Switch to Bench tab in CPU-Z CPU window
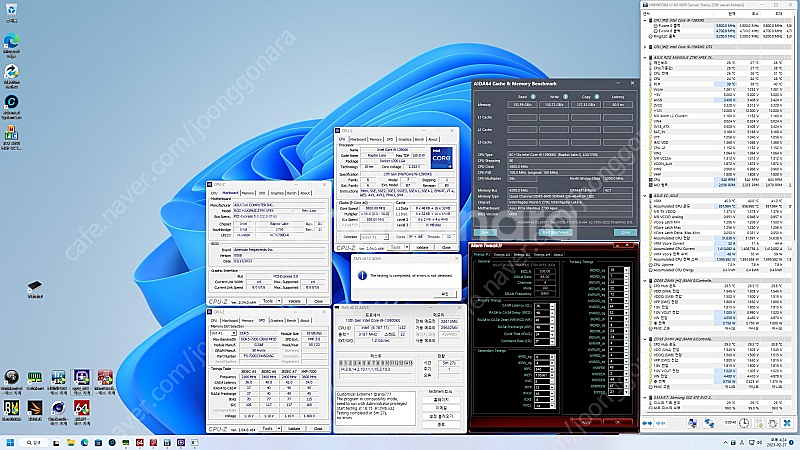Screen dimensions: 800x450 (x=419, y=139)
